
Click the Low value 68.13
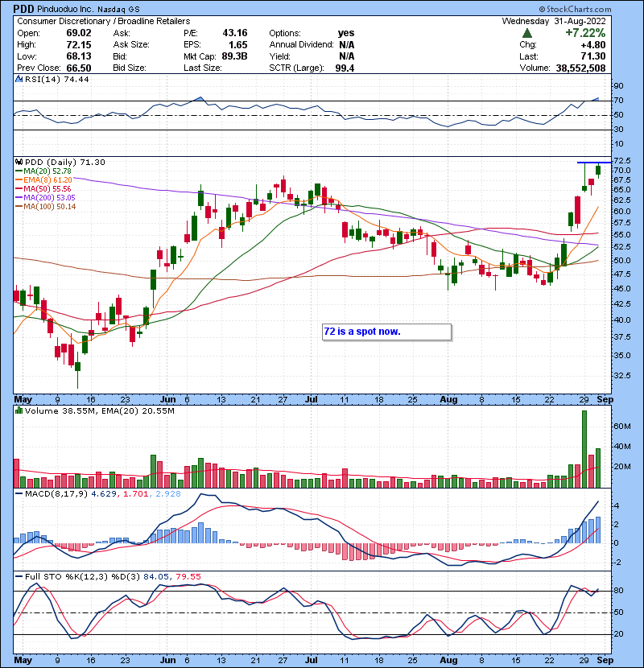coord(79,56)
